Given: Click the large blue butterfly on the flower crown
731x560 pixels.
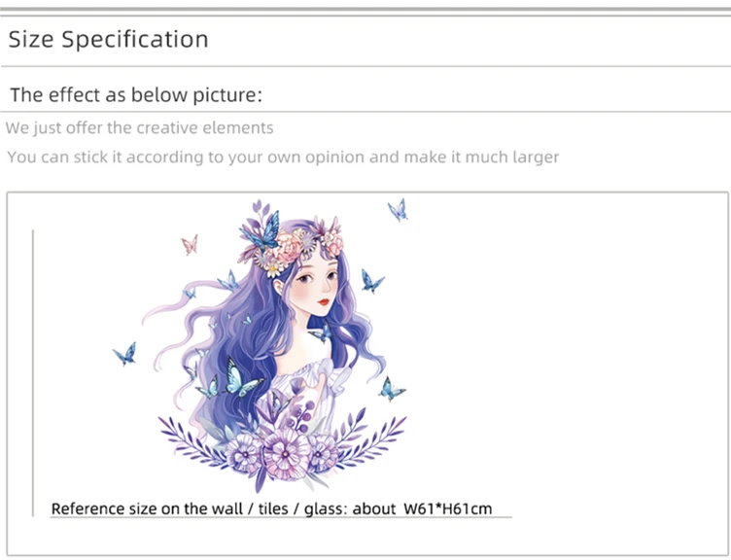Looking at the screenshot, I should point(261,230).
